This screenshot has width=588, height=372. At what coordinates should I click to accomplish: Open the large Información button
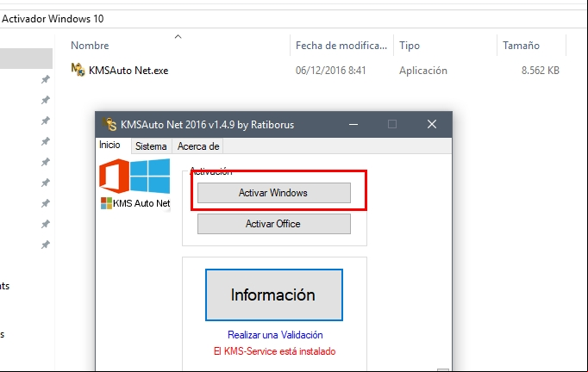(274, 294)
